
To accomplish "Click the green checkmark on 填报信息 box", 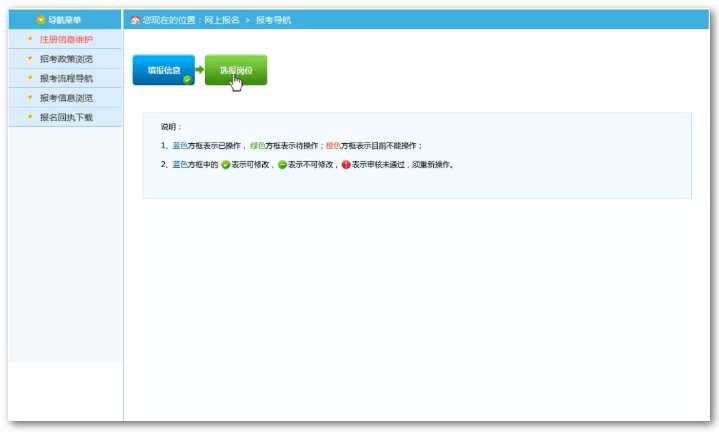I will pyautogui.click(x=187, y=80).
